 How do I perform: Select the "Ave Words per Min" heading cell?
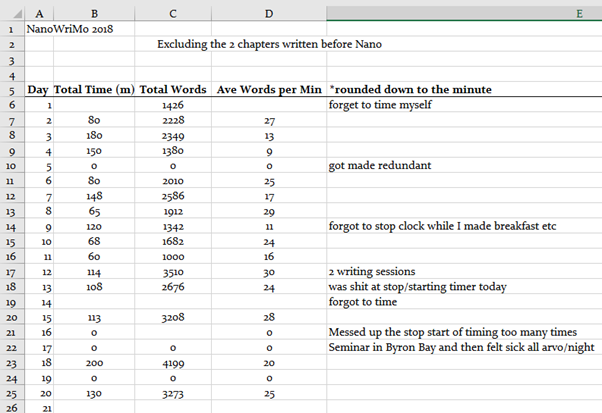267,89
